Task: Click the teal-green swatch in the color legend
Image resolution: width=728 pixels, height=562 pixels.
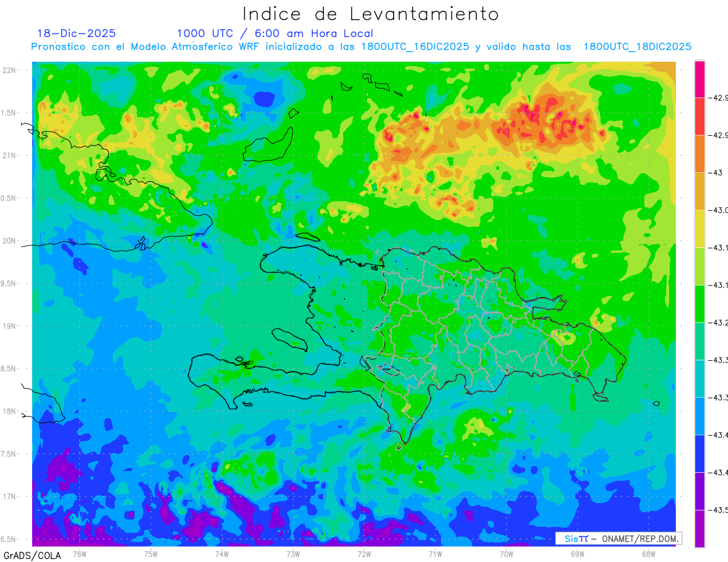Action: (699, 341)
